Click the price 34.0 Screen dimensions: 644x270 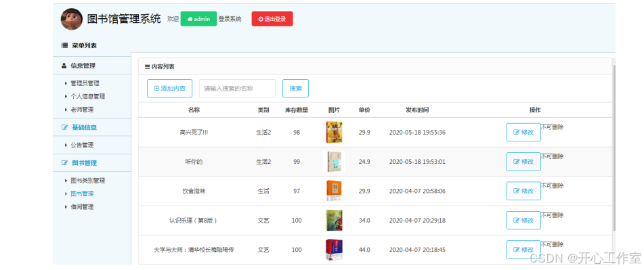364,221
